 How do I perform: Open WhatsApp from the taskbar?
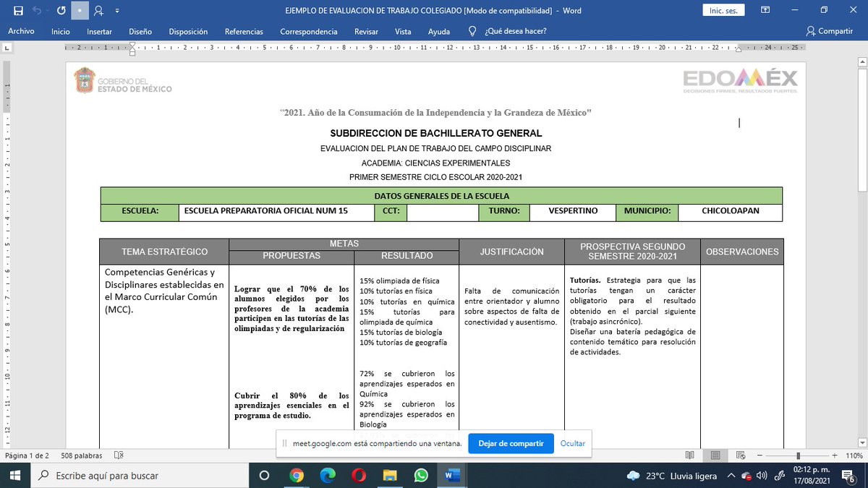pyautogui.click(x=421, y=476)
